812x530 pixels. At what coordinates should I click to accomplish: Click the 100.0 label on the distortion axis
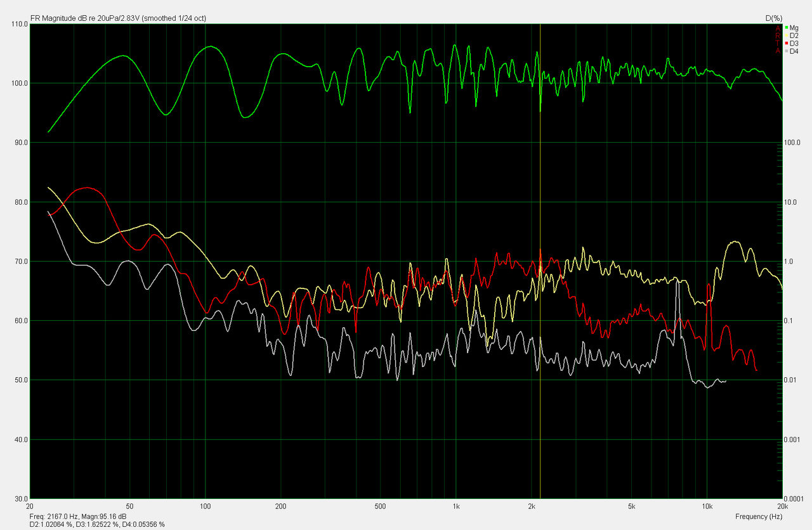click(793, 143)
